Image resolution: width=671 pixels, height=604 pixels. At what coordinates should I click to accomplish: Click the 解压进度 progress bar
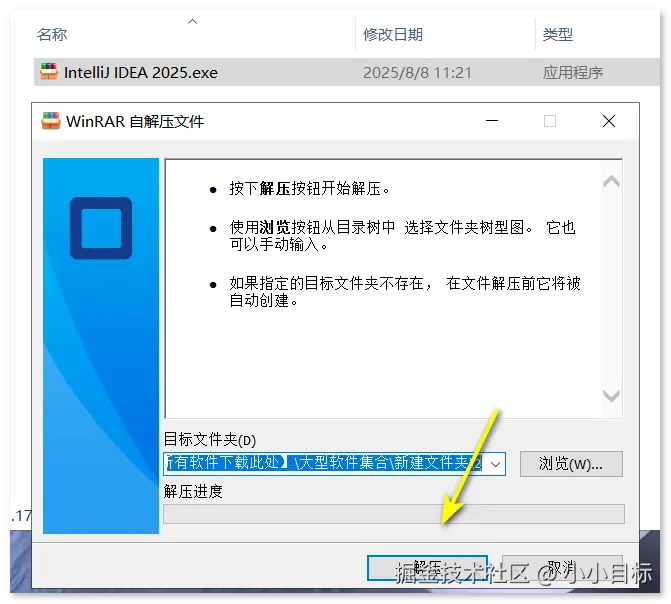click(x=394, y=514)
